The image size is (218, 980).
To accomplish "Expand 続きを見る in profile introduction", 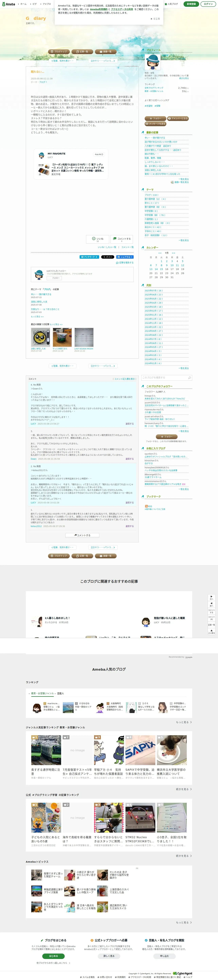I will point(184,78).
